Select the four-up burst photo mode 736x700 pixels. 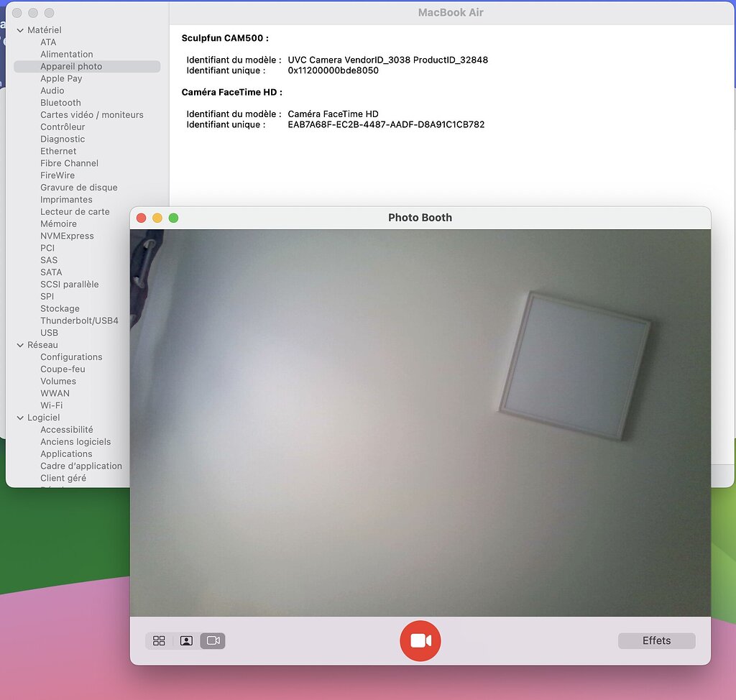tap(159, 640)
